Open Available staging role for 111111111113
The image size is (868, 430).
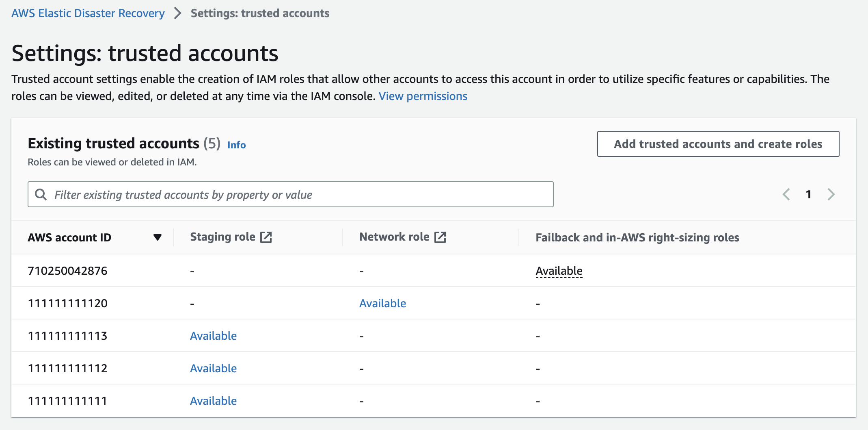(x=213, y=336)
